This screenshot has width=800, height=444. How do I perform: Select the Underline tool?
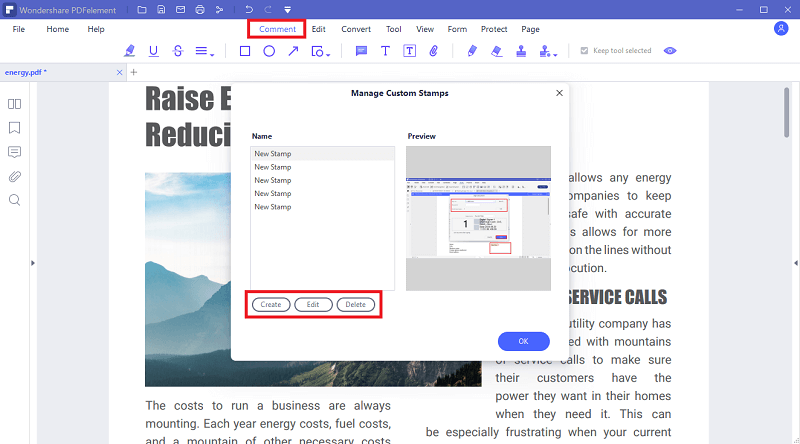point(154,51)
